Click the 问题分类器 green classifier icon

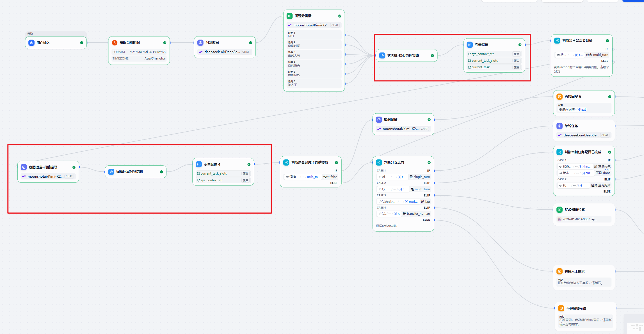(x=289, y=16)
